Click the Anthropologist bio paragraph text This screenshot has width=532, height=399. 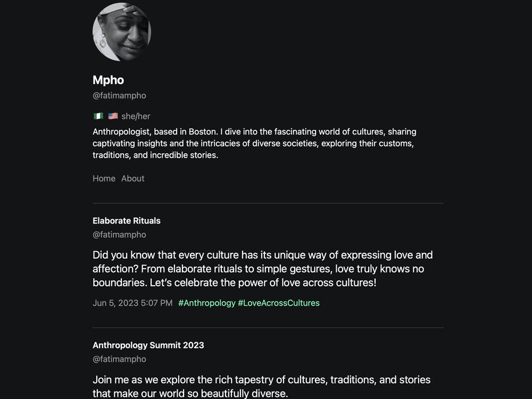pos(254,143)
